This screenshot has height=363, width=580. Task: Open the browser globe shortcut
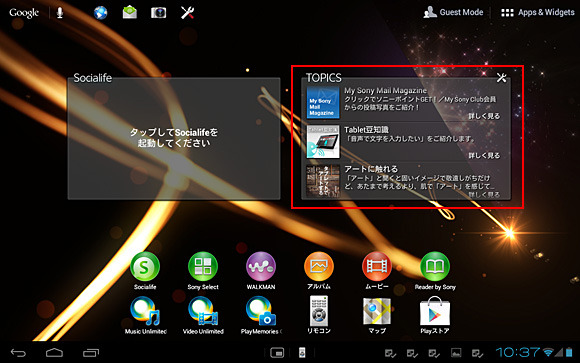click(100, 13)
